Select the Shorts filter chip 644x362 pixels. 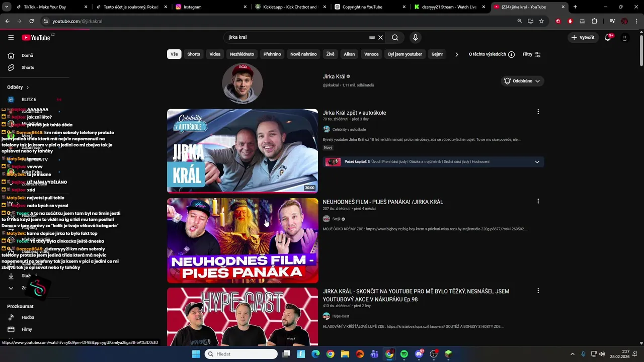click(x=194, y=54)
